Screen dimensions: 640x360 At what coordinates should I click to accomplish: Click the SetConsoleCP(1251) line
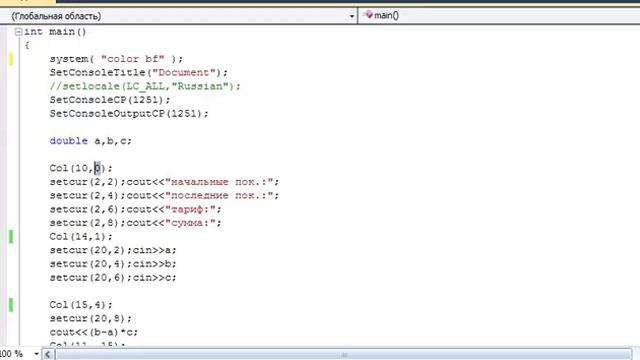pyautogui.click(x=110, y=100)
